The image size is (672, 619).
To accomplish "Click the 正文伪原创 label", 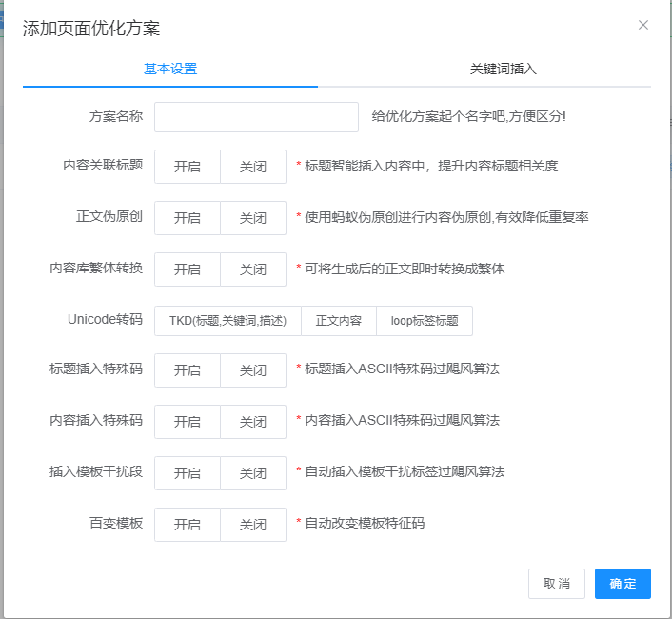I will pyautogui.click(x=109, y=216).
